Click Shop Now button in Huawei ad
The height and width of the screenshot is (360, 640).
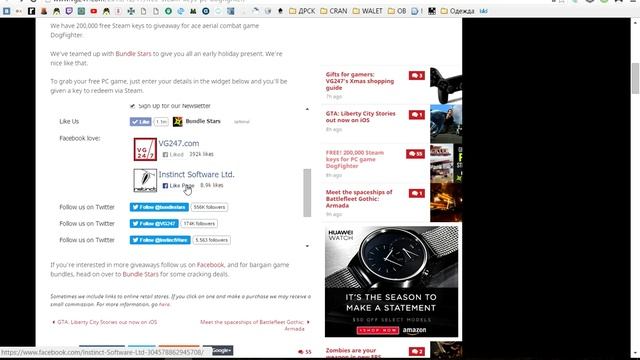[x=378, y=330]
